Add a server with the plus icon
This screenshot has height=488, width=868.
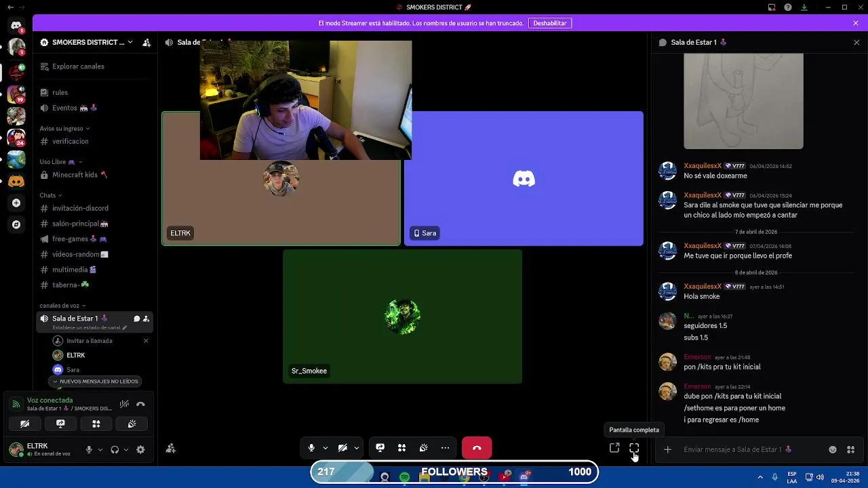click(x=16, y=203)
